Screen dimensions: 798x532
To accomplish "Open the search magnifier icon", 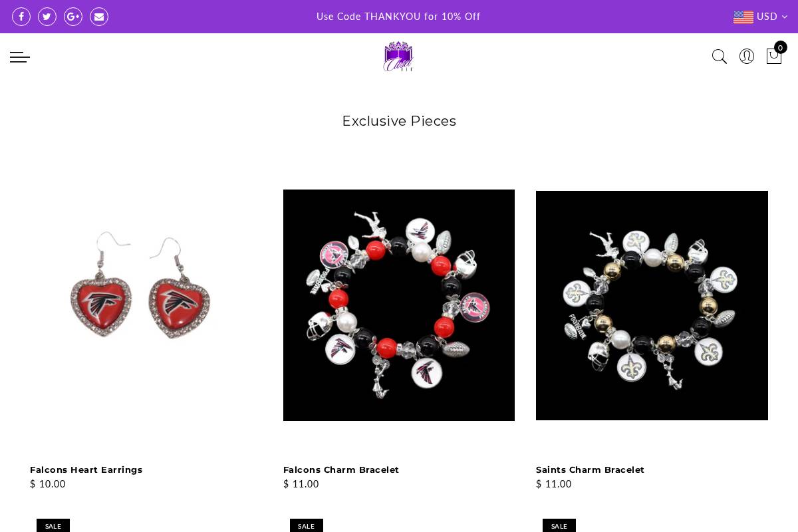I will [x=720, y=57].
